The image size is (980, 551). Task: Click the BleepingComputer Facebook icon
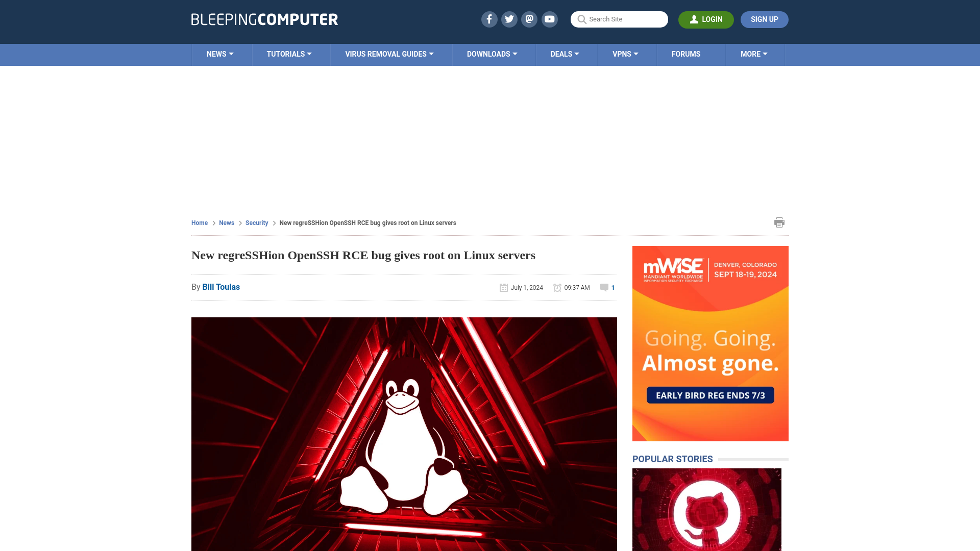489,19
